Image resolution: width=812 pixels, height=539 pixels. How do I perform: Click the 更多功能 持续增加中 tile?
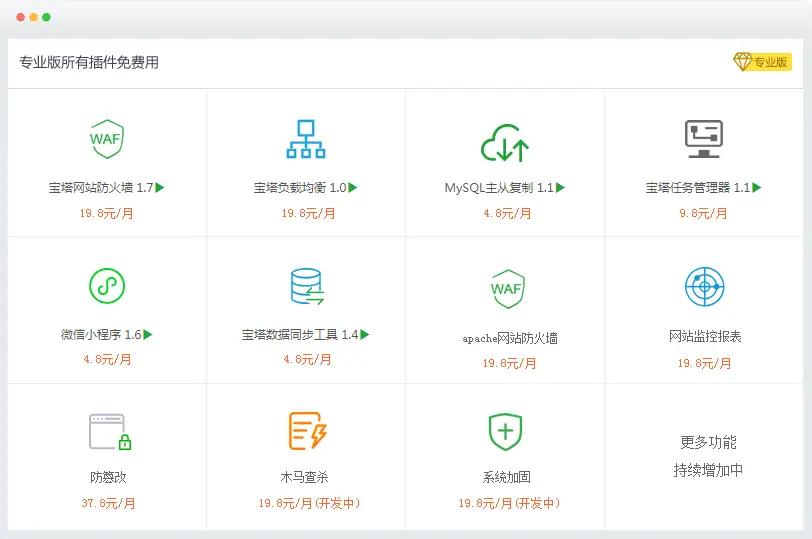pos(708,456)
